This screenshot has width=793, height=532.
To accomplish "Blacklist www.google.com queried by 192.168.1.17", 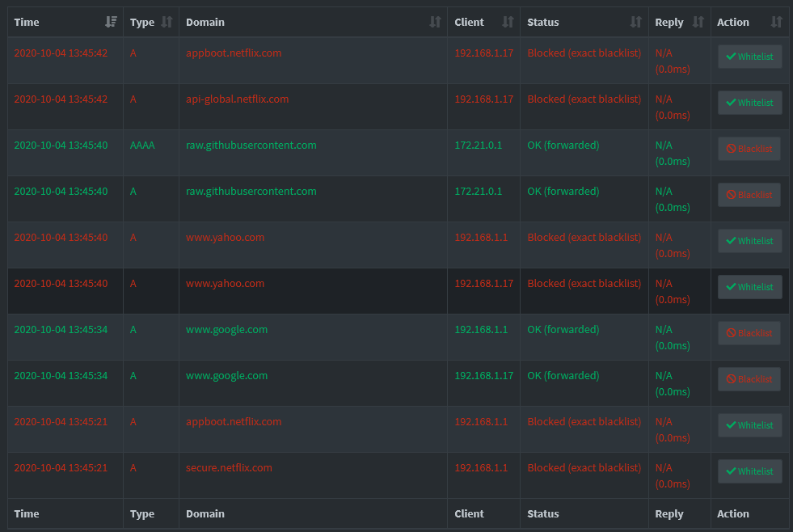I will [749, 378].
